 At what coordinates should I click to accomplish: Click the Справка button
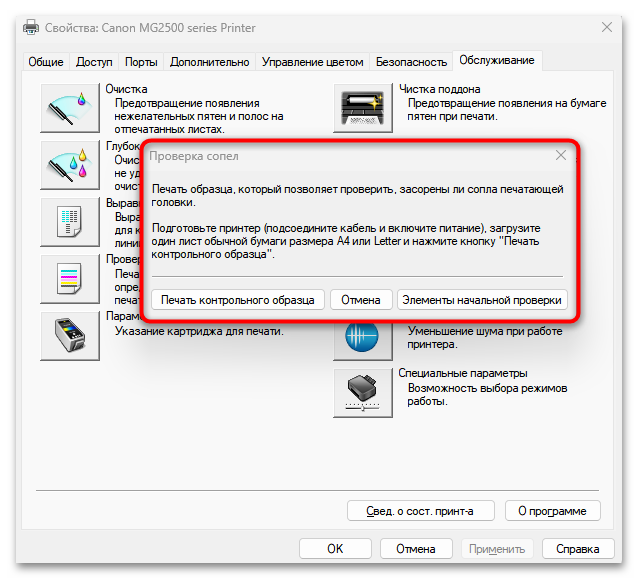pos(578,548)
